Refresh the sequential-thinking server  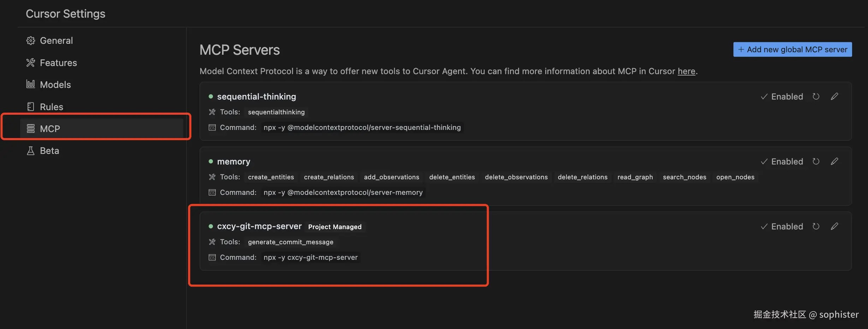point(816,96)
